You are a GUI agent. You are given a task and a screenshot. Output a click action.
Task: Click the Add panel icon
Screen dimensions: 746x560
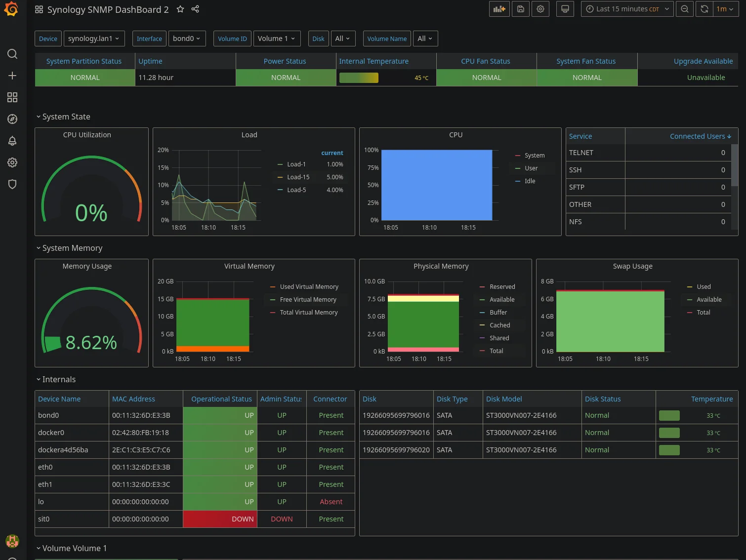pos(499,9)
